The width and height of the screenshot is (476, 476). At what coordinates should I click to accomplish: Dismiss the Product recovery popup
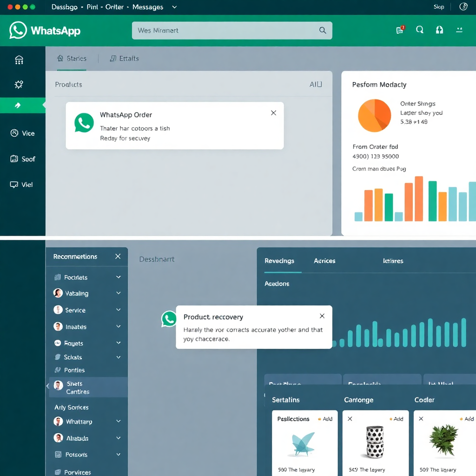[322, 316]
